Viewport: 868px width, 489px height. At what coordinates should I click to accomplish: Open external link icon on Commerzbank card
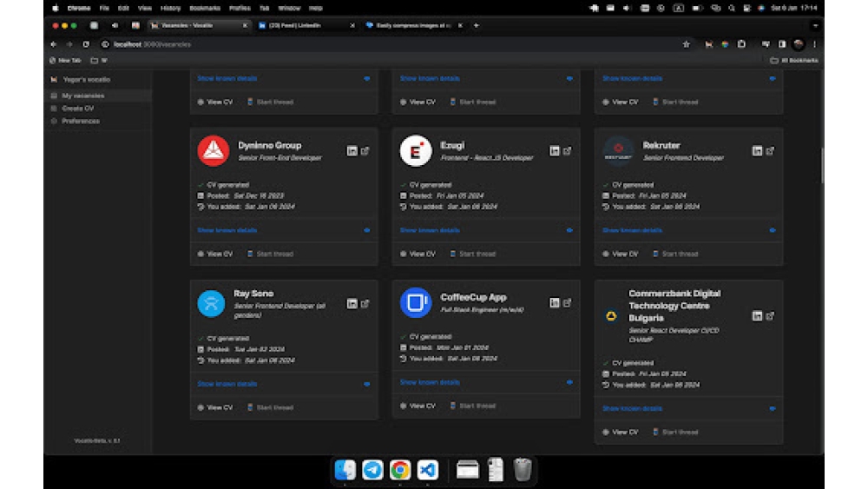(771, 315)
